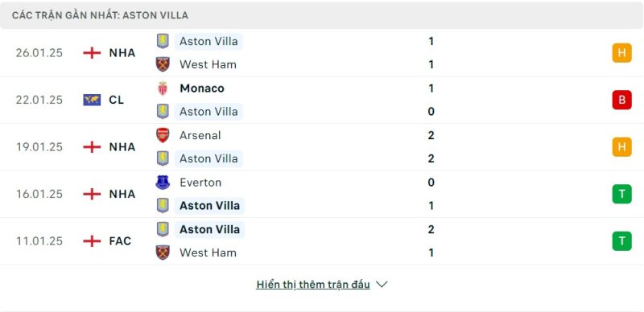Click the CL competition label
644x312 pixels.
(116, 100)
